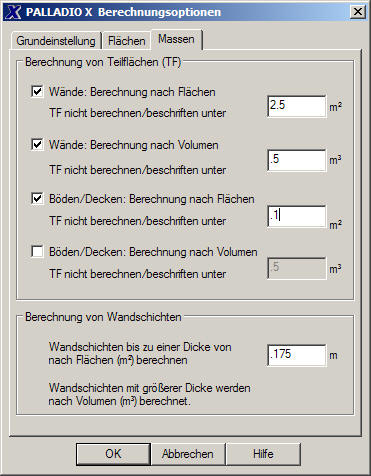Image resolution: width=371 pixels, height=476 pixels.
Task: Disable Böden/Decken: Berechnung nach Flächen
Action: [37, 198]
